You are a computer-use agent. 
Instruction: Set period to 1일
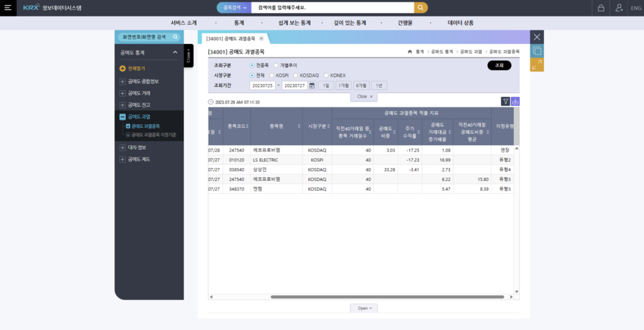pos(326,86)
